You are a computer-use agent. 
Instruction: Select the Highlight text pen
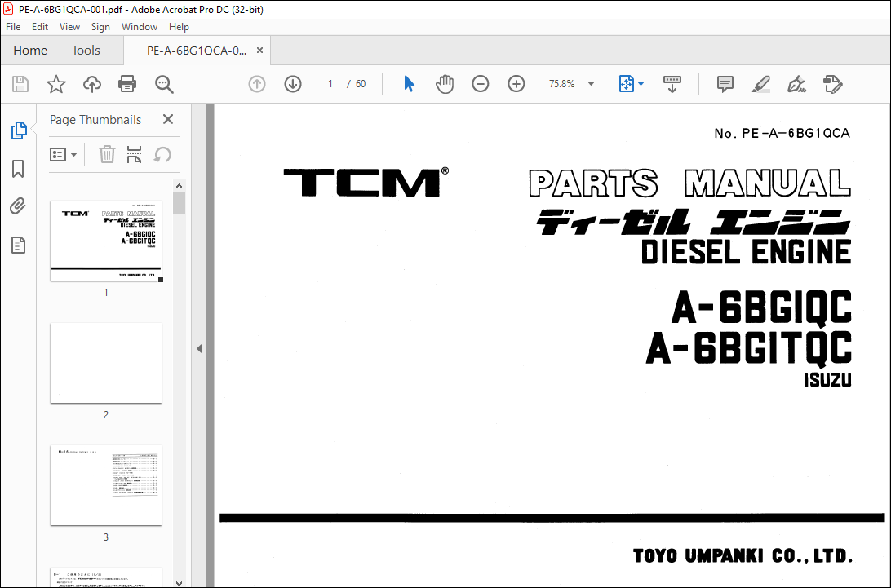[761, 84]
